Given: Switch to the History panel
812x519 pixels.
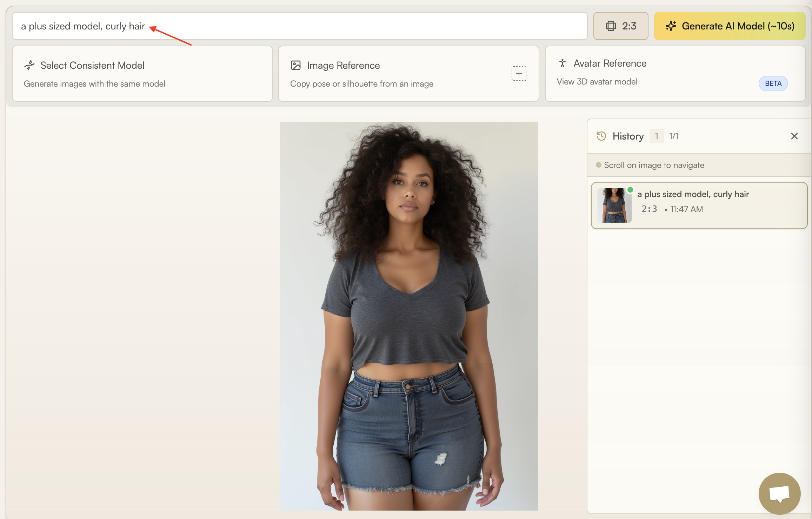Looking at the screenshot, I should [628, 136].
